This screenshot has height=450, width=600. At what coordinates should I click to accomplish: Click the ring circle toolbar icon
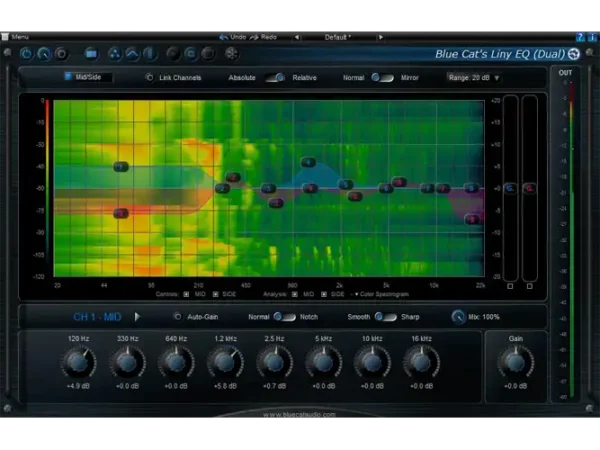(x=61, y=54)
